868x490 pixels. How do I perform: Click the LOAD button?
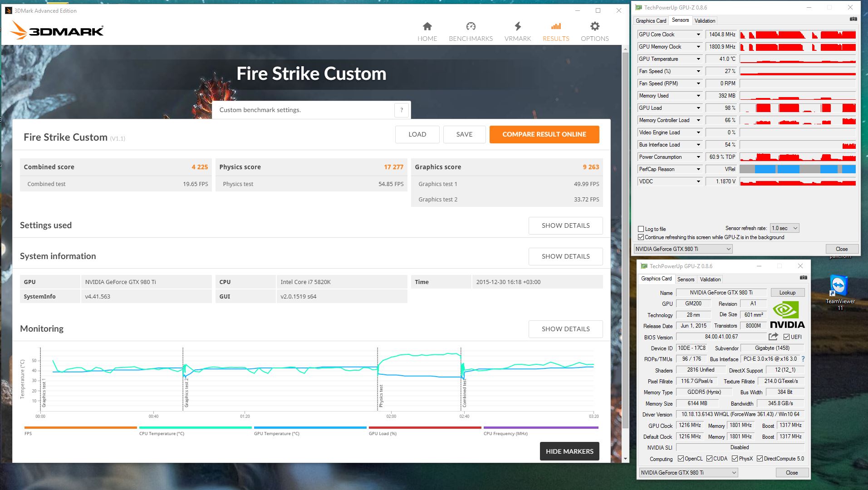pos(417,134)
